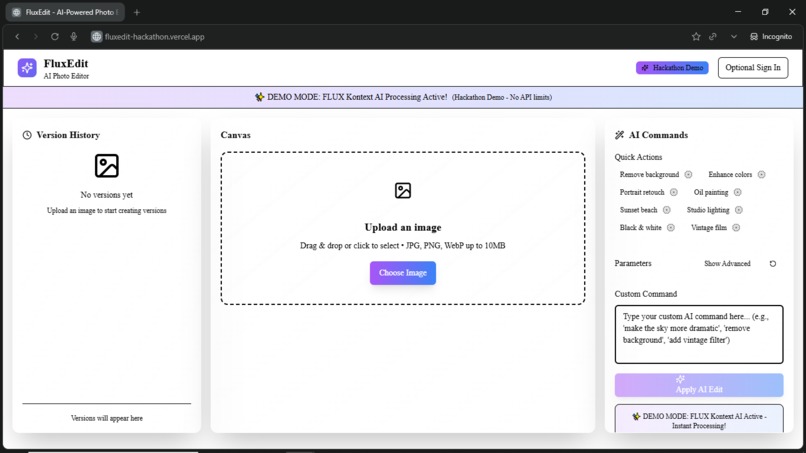Click plus icon next to Sunset beach
806x453 pixels.
[x=666, y=210]
